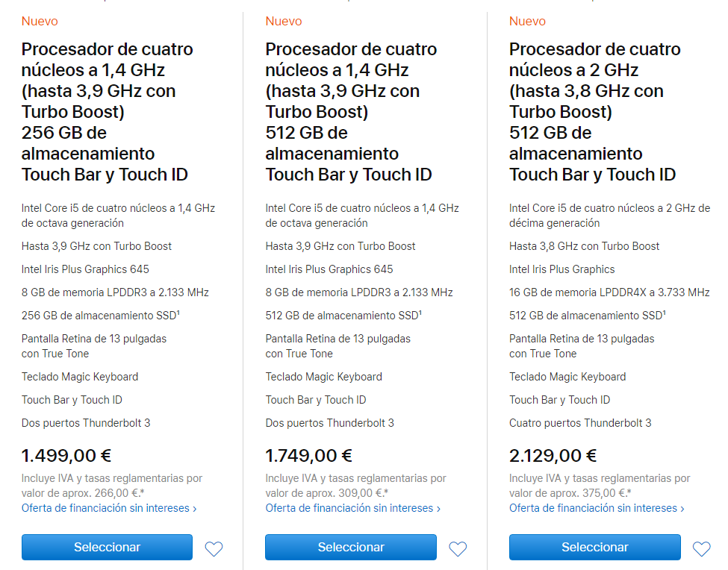Screen dimensions: 728x570
Task: Open financing offer under the 309,00 € tax note
Action: coord(353,508)
